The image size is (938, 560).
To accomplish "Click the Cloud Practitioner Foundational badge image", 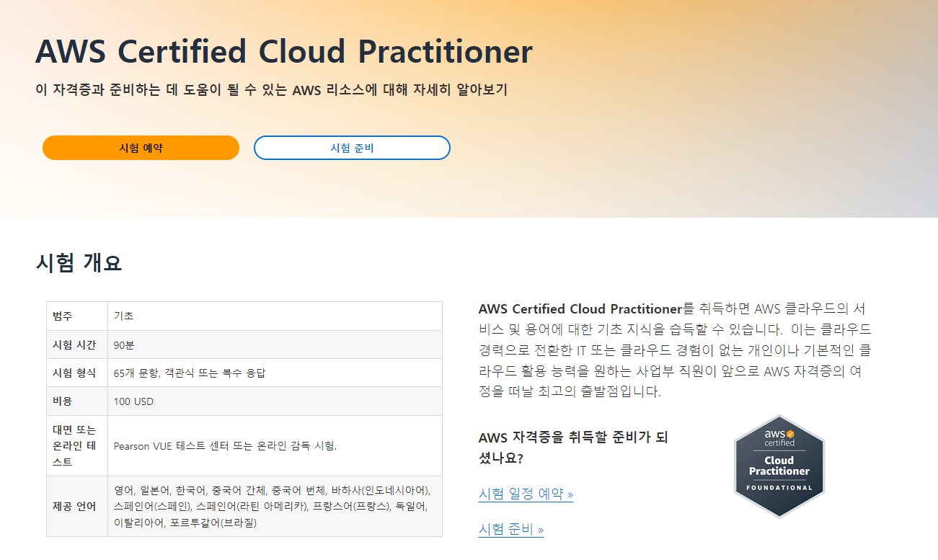I will [779, 466].
